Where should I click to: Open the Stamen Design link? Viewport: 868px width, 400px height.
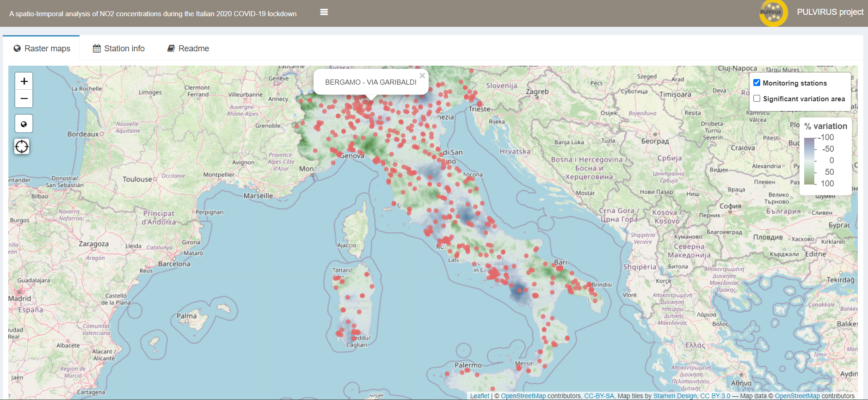(675, 396)
